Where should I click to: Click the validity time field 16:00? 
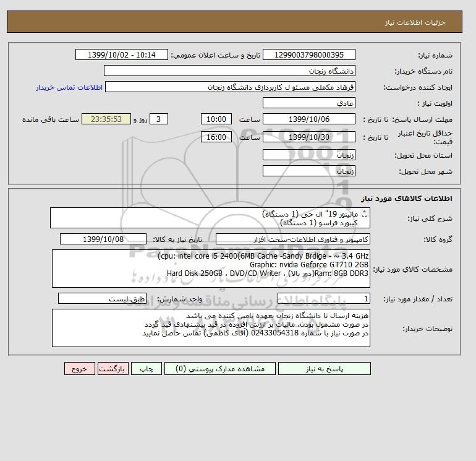pyautogui.click(x=216, y=137)
